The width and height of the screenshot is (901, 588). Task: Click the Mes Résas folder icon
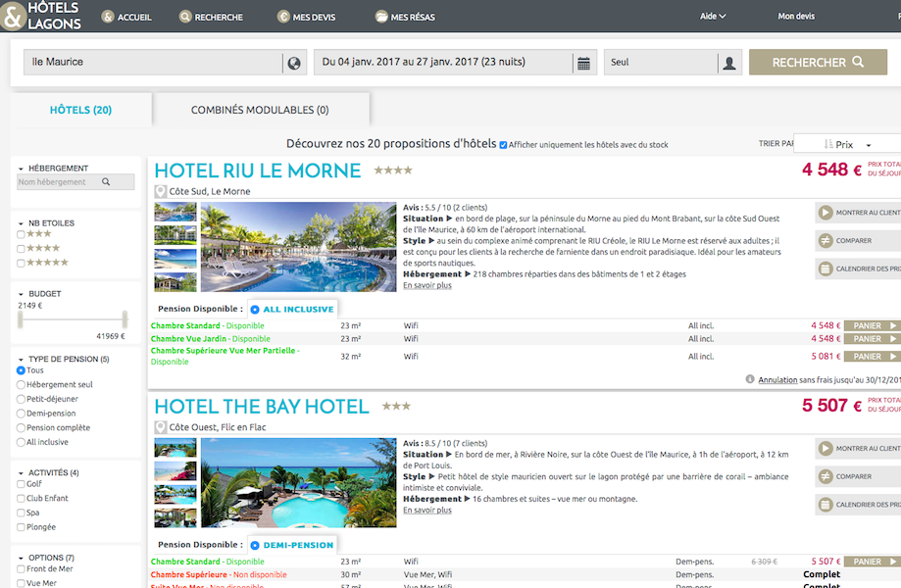tap(381, 17)
